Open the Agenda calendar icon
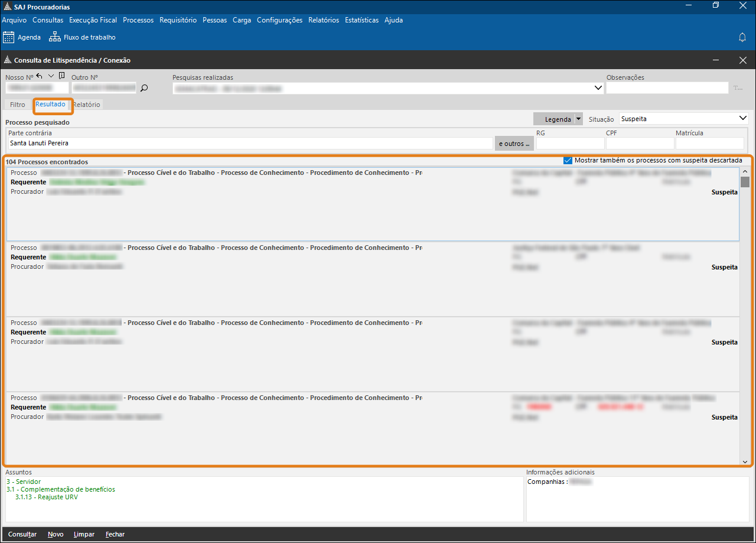756x543 pixels. coord(9,37)
